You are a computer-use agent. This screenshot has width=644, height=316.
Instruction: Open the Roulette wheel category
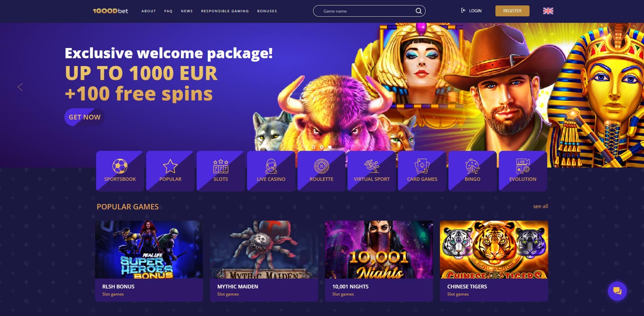pyautogui.click(x=321, y=171)
